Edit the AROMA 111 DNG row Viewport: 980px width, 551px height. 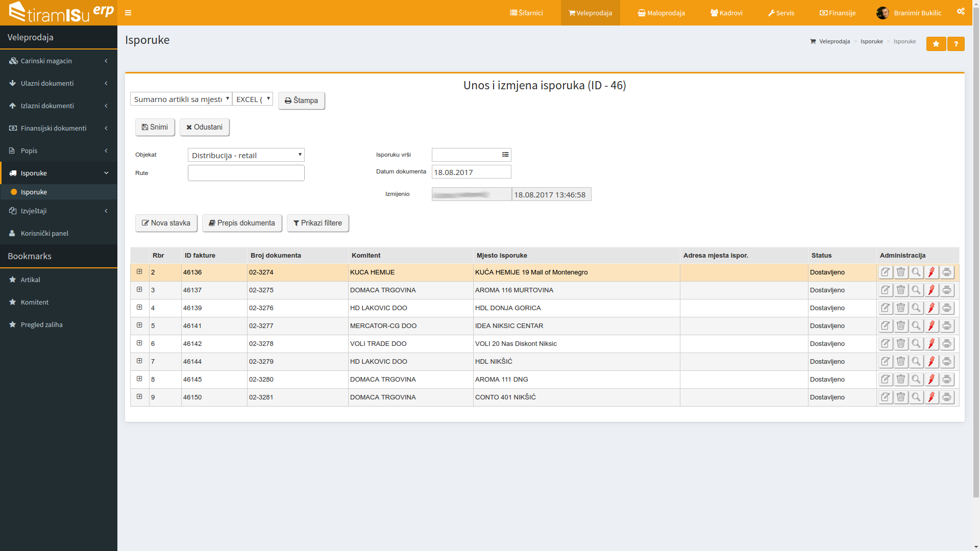(x=886, y=380)
